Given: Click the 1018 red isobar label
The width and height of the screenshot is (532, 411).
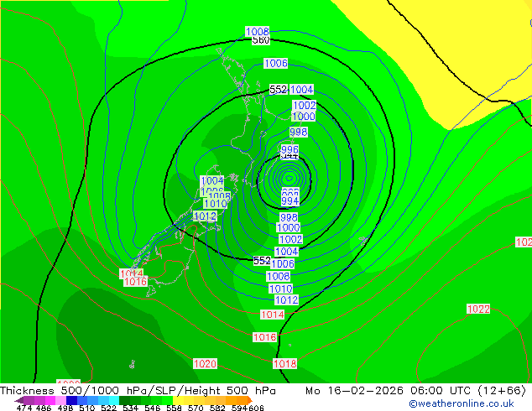Looking at the screenshot, I should point(285,364).
